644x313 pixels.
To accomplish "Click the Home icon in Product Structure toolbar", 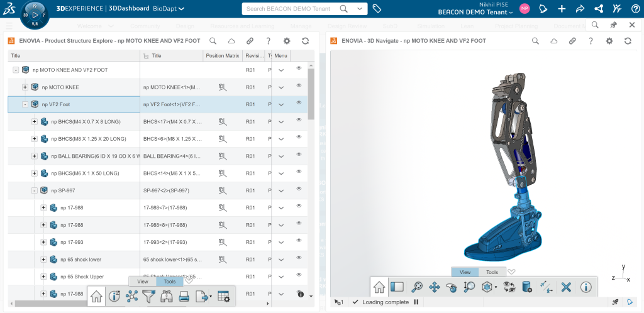I will tap(96, 296).
